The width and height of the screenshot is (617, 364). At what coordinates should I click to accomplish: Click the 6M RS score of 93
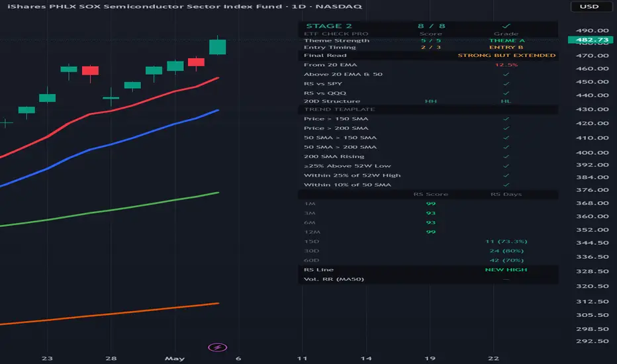click(431, 223)
